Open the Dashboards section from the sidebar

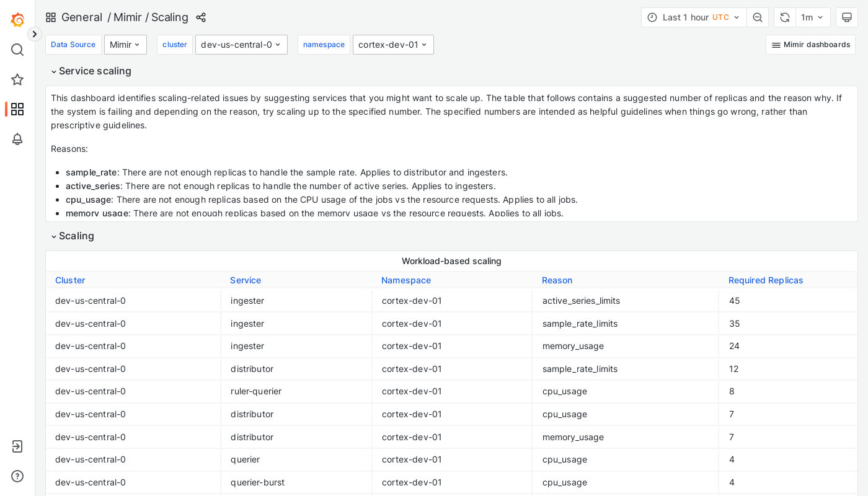(x=17, y=109)
